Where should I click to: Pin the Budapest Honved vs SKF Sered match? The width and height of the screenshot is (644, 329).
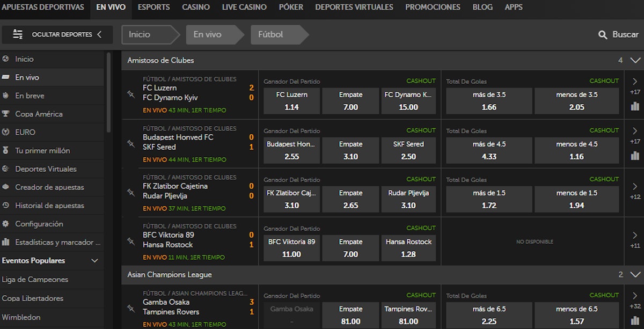(x=130, y=143)
